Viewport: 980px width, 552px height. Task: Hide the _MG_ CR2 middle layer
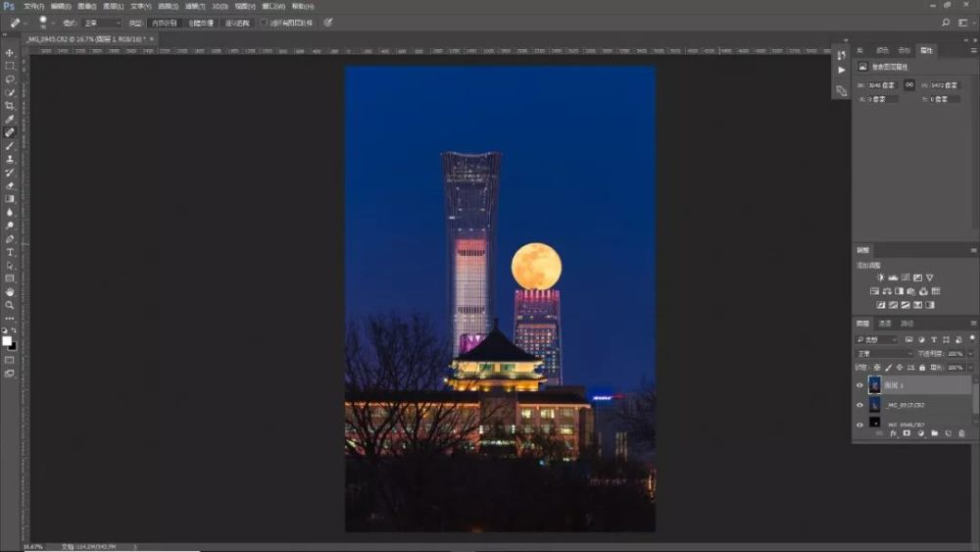pyautogui.click(x=859, y=405)
